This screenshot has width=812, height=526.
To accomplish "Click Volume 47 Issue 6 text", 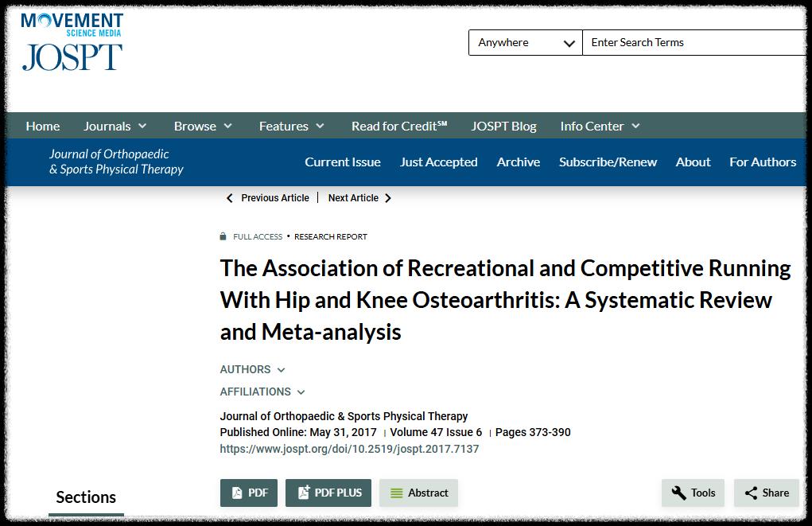I will (x=436, y=432).
